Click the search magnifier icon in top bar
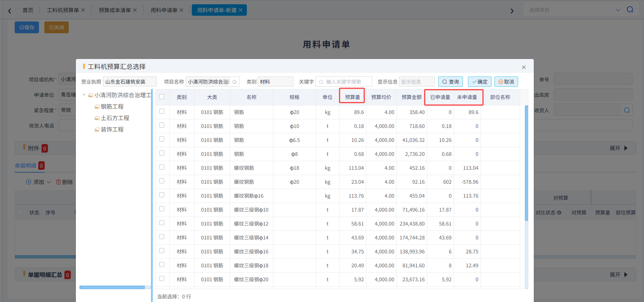Viewport: 644px width, 302px height. click(x=630, y=10)
